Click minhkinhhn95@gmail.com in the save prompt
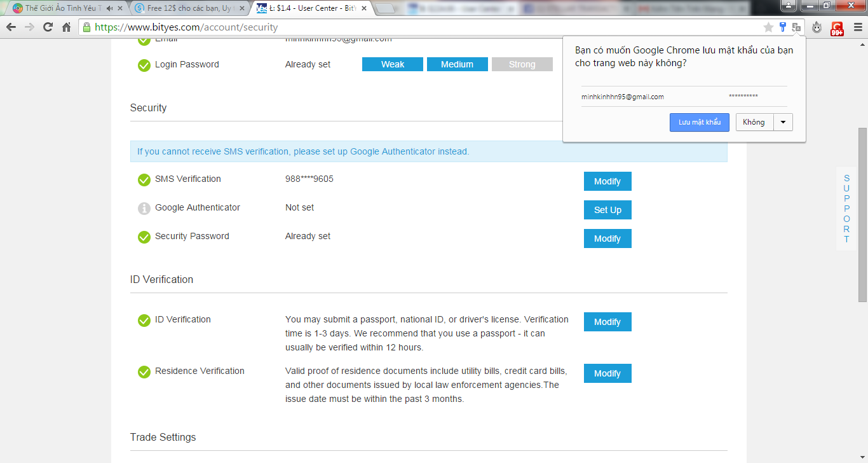Screen dimensions: 868x463 click(x=623, y=97)
